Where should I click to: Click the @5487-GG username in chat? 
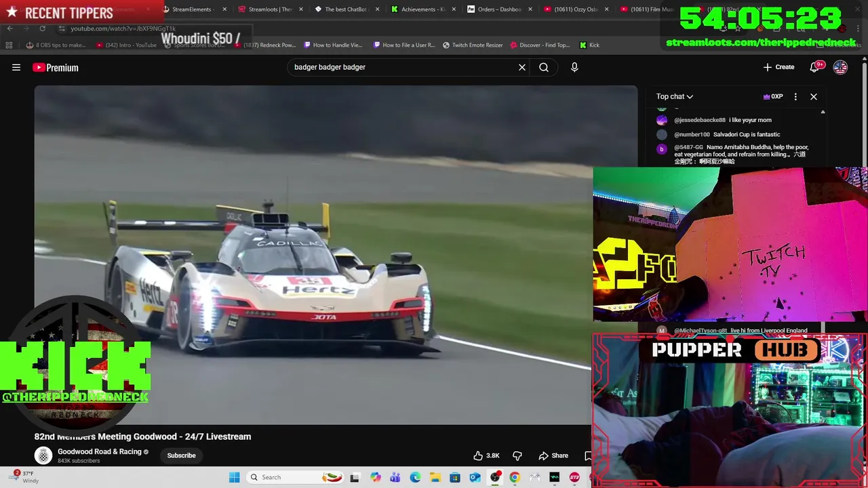688,147
